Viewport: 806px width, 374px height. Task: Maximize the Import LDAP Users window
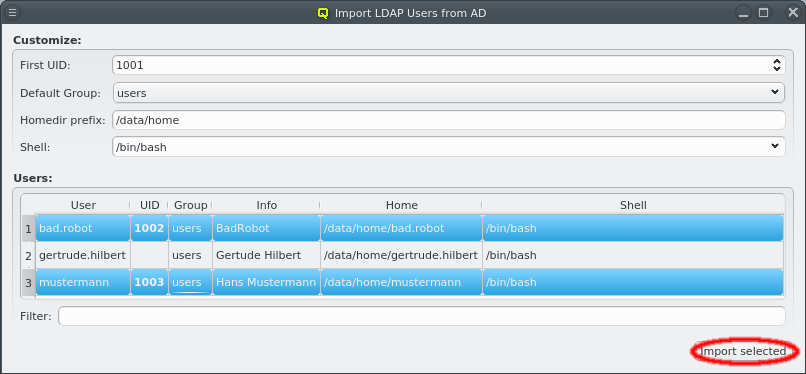tap(764, 13)
